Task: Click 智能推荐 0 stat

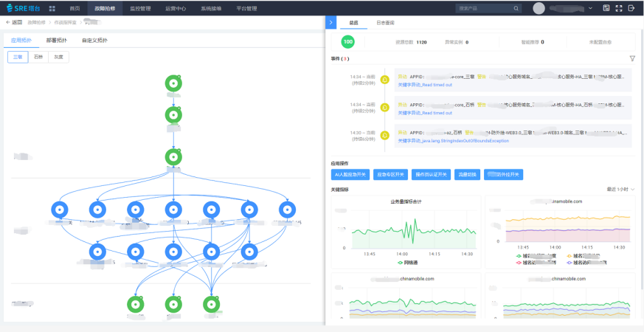Action: click(x=533, y=42)
